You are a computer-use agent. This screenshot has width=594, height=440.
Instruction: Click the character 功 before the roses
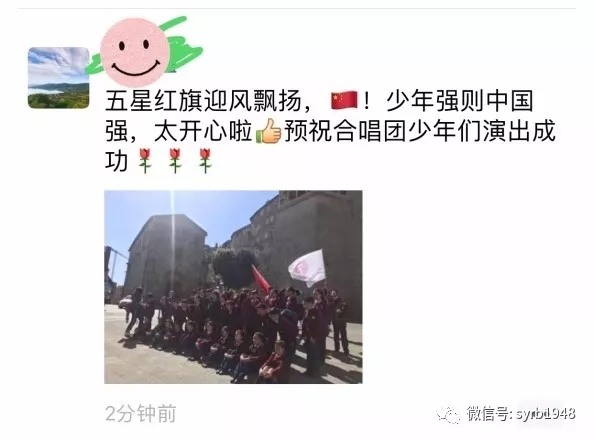point(116,161)
